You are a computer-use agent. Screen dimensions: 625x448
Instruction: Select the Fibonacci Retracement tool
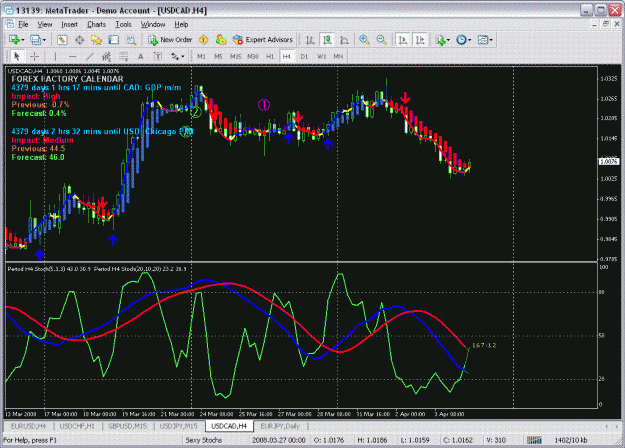click(124, 56)
